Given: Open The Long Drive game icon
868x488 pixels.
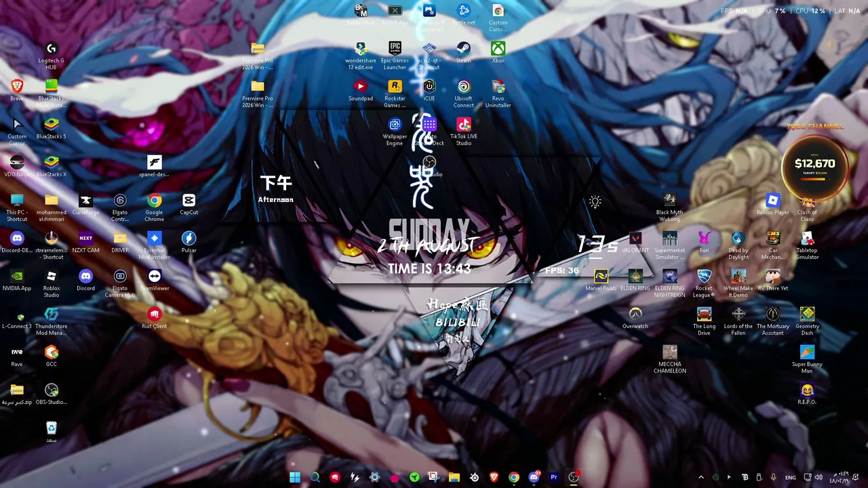Looking at the screenshot, I should pos(704,321).
